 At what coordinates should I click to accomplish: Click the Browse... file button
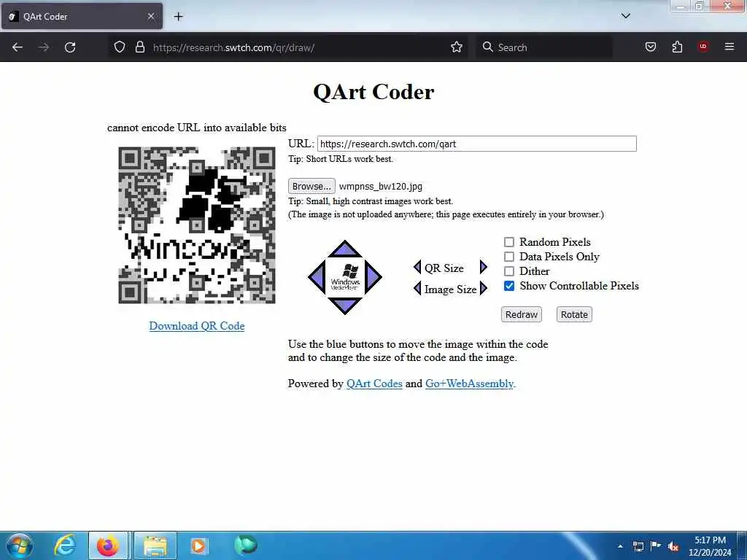click(x=311, y=186)
